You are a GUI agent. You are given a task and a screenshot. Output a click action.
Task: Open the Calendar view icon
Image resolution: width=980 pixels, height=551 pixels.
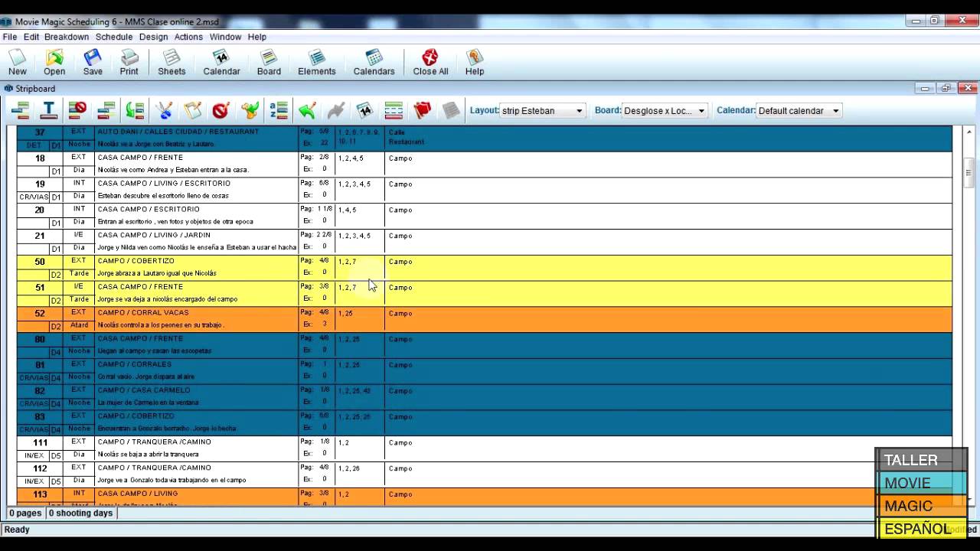click(221, 62)
